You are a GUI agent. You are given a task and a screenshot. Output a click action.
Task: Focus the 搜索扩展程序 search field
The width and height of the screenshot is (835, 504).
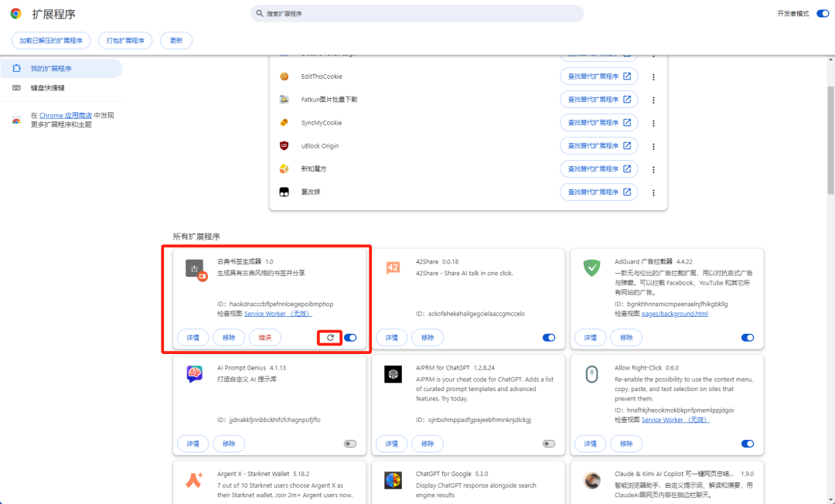click(417, 13)
